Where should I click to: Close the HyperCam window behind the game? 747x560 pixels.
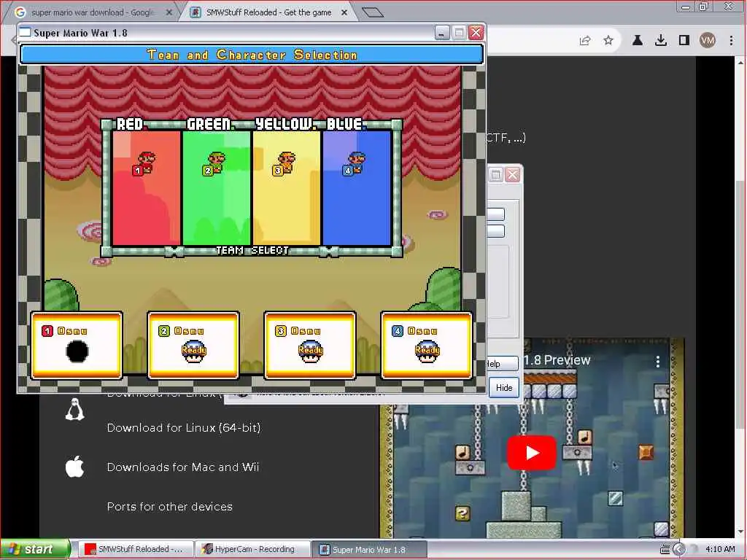click(x=513, y=175)
